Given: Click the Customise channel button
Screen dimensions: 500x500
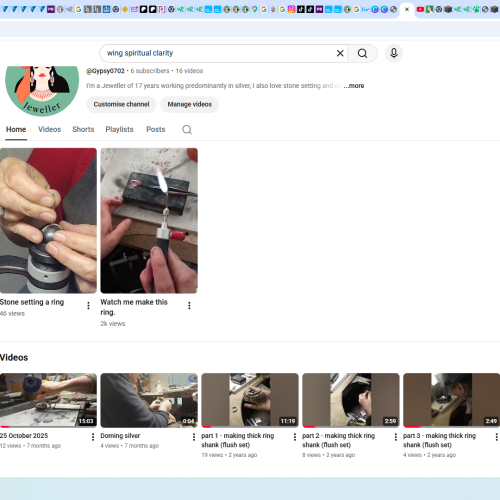Looking at the screenshot, I should pos(121,104).
